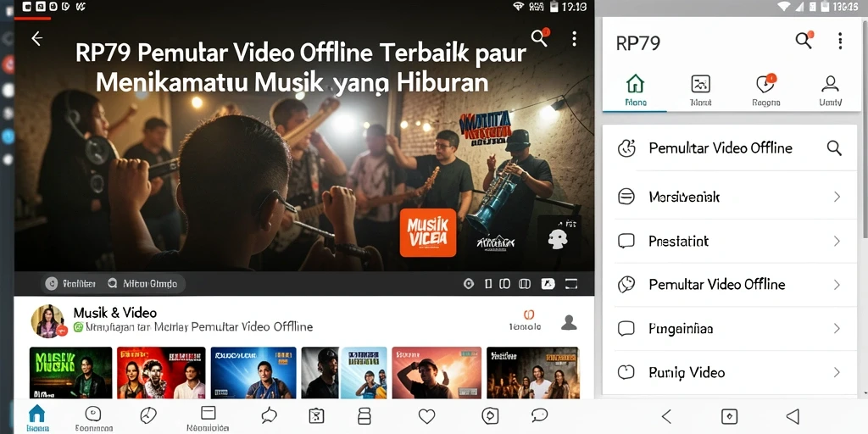The height and width of the screenshot is (434, 868).
Task: Open search in the video player header
Action: [x=540, y=37]
